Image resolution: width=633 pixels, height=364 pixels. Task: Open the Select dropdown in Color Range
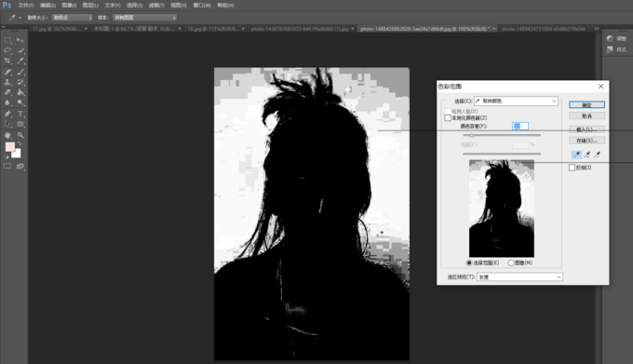pyautogui.click(x=516, y=101)
